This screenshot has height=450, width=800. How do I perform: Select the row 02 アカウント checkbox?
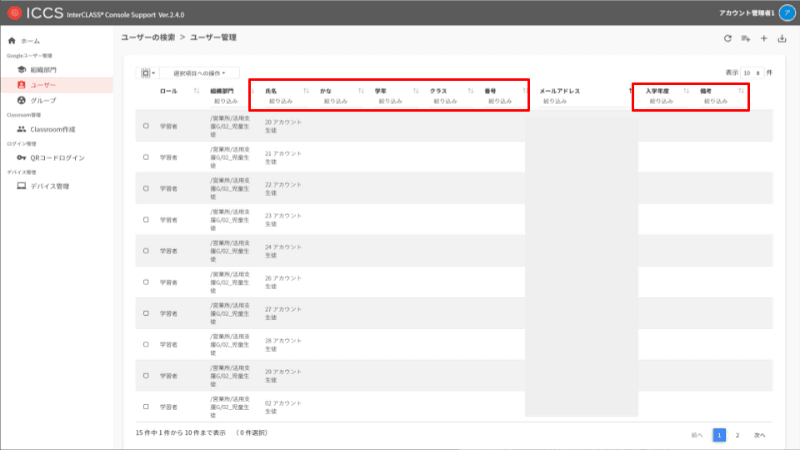tap(146, 407)
